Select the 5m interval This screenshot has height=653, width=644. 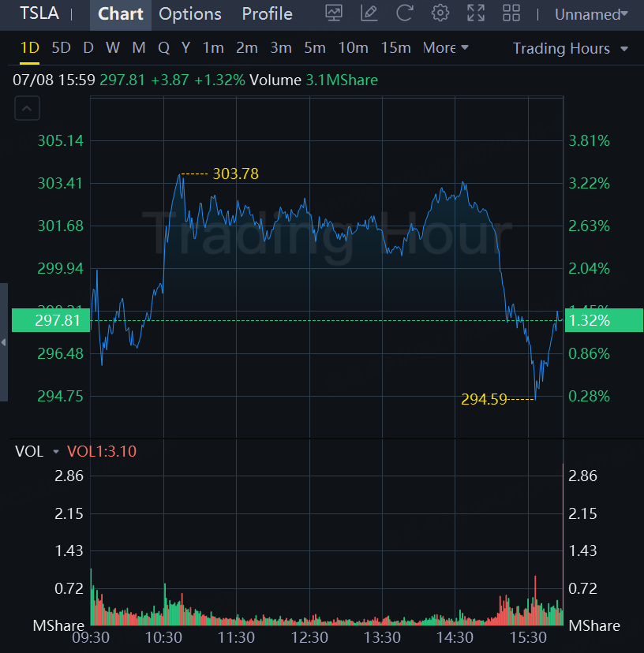(315, 48)
